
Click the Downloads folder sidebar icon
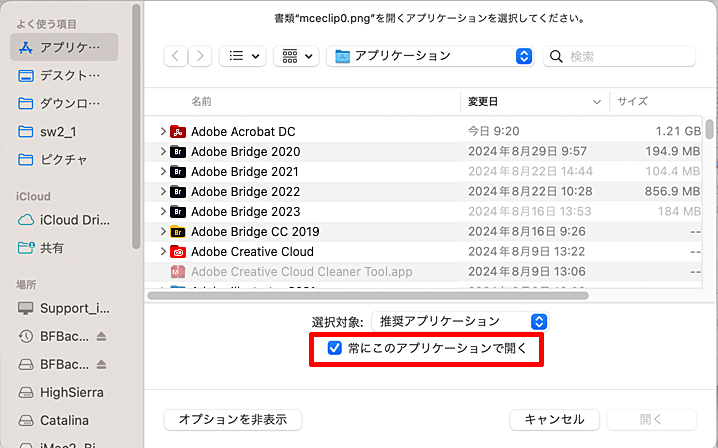point(26,104)
